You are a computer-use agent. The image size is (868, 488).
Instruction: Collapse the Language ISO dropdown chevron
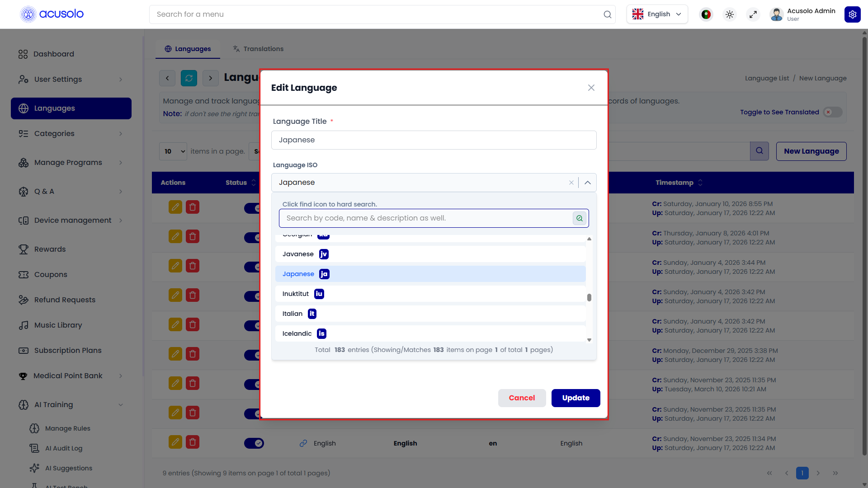click(x=588, y=183)
